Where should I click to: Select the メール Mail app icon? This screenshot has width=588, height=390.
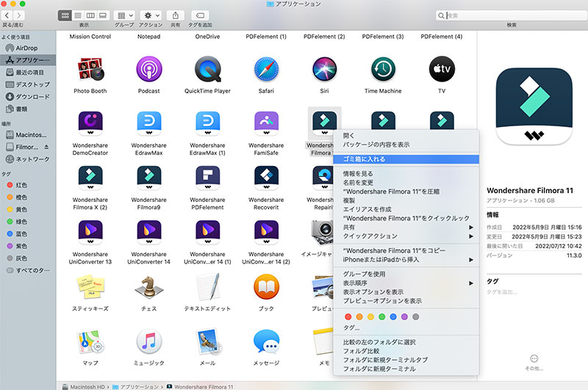click(x=208, y=342)
